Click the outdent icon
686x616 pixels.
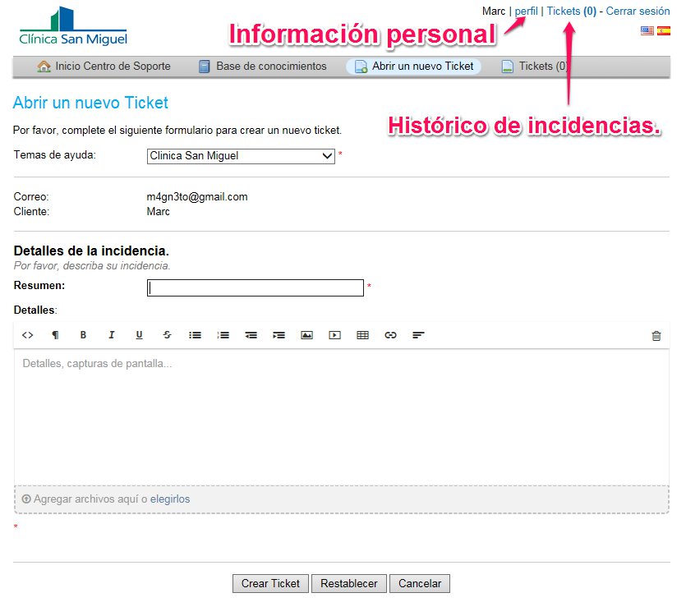point(251,335)
